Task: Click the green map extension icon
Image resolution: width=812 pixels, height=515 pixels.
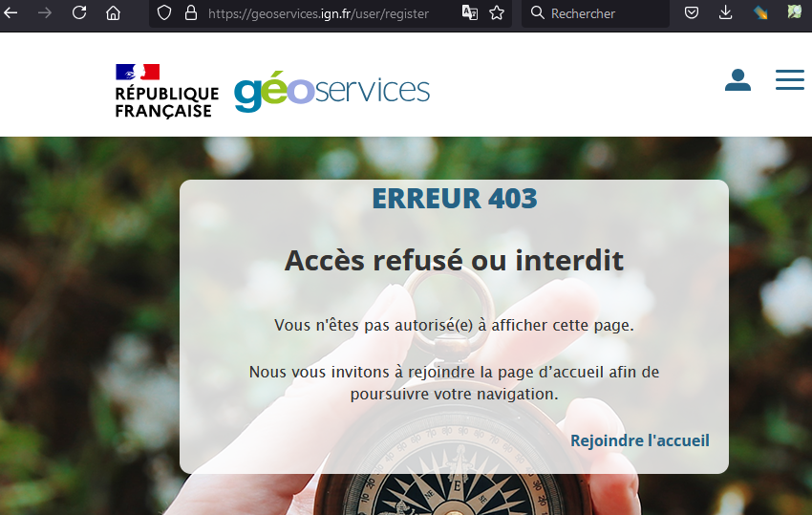Action: (x=794, y=11)
